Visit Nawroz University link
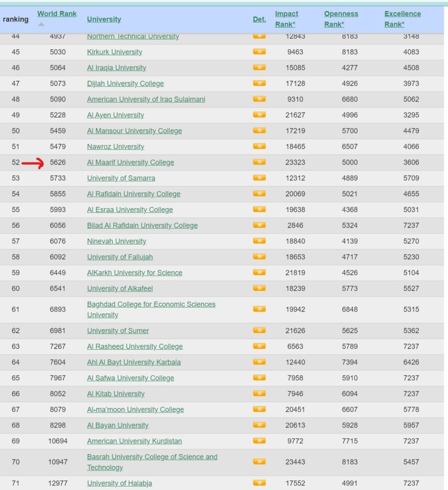Screen dimensions: 448x490 [116, 146]
